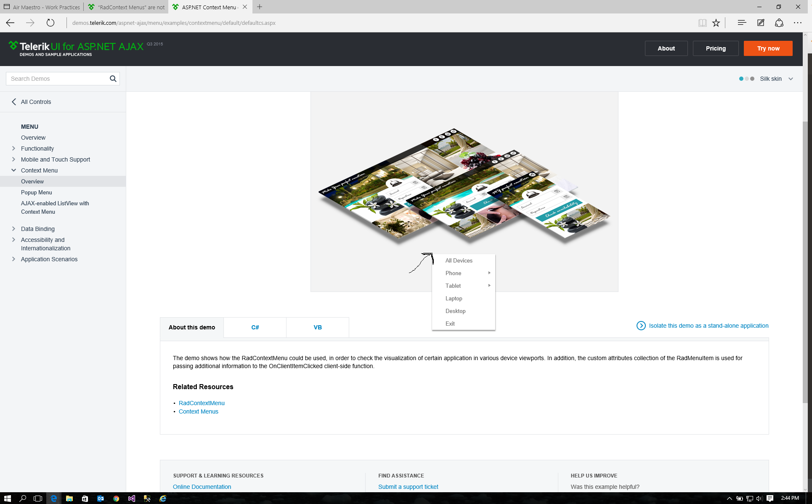The image size is (812, 504).
Task: Click the browser refresh icon
Action: tap(50, 23)
